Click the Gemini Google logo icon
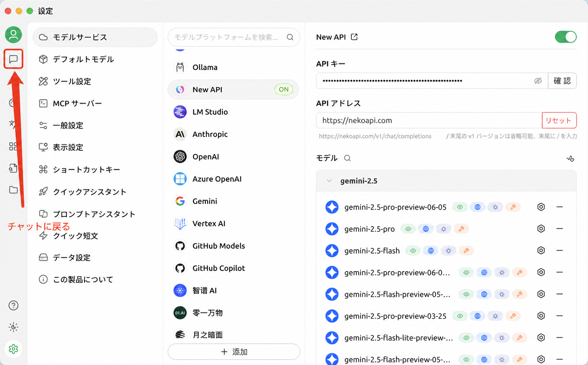The width and height of the screenshot is (588, 365). (180, 201)
